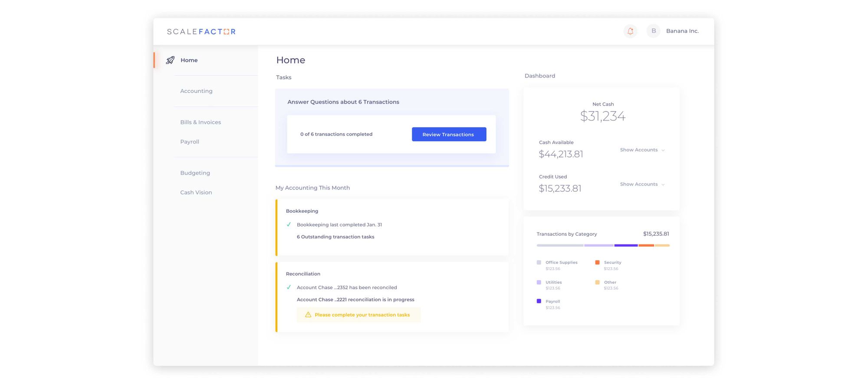Expand Show Accounts for Credit Used
The image size is (868, 384).
click(642, 184)
